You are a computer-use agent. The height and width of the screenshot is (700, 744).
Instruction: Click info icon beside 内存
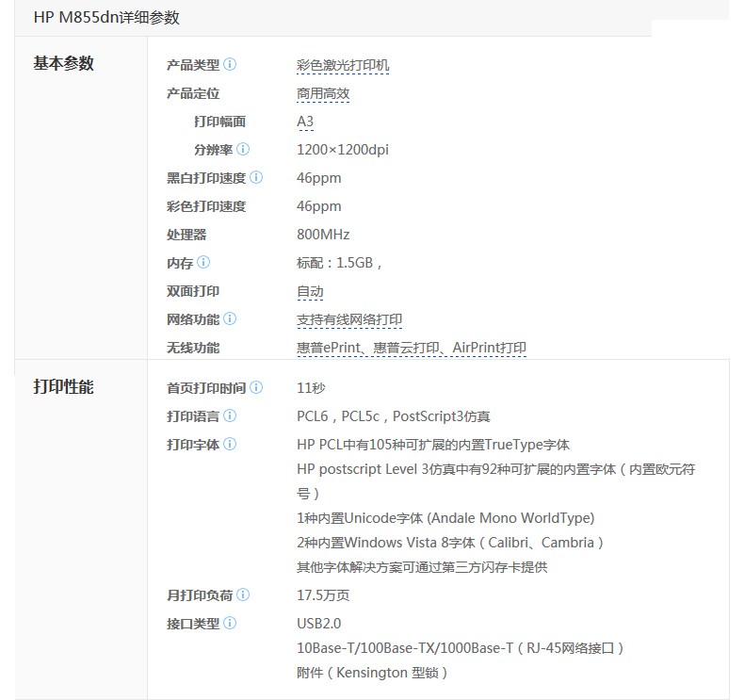(203, 262)
